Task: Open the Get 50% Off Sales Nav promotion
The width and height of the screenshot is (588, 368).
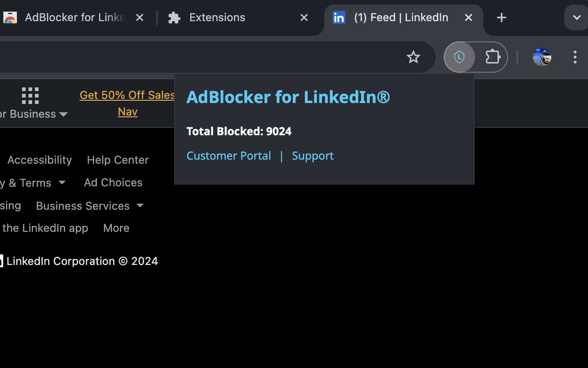Action: [127, 103]
